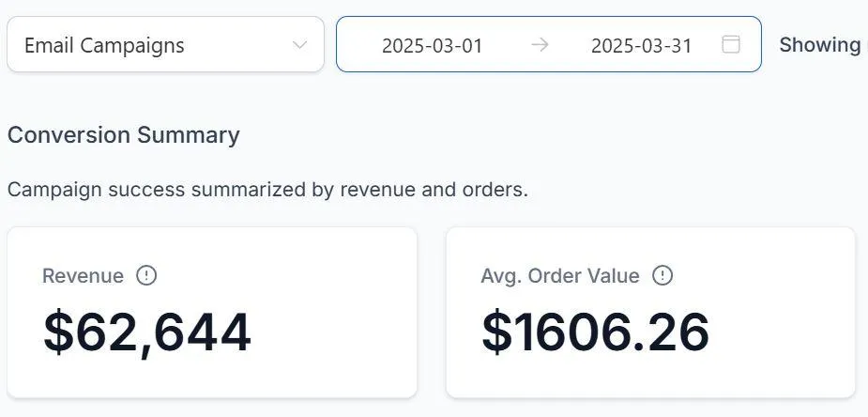Click the $1606.26 average order figure
868x417 pixels.
[596, 332]
